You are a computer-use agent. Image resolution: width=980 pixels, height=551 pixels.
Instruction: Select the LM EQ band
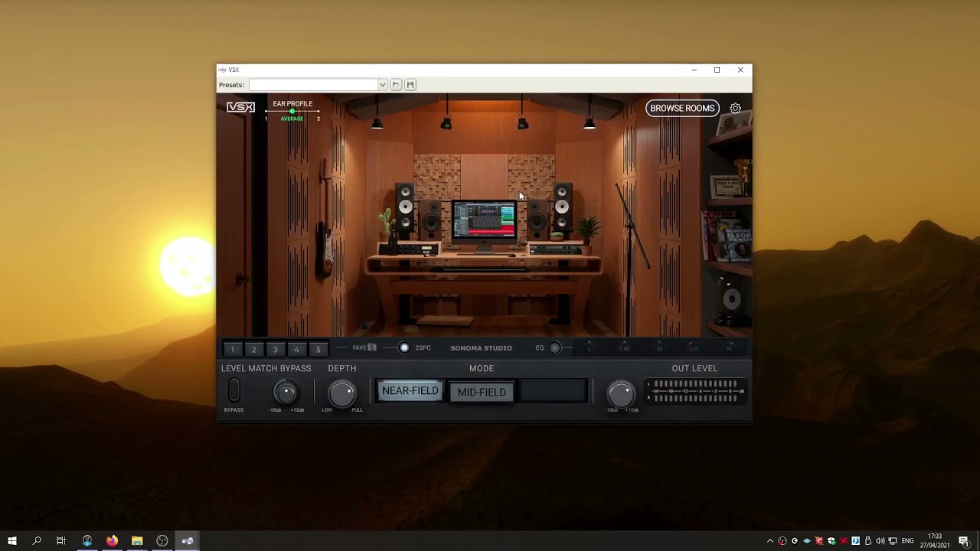point(625,348)
